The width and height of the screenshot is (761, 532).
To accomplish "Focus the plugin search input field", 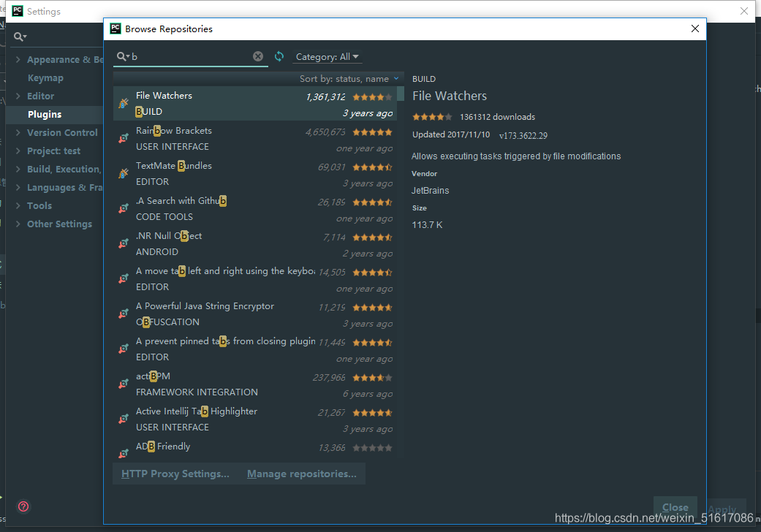I will pyautogui.click(x=192, y=57).
